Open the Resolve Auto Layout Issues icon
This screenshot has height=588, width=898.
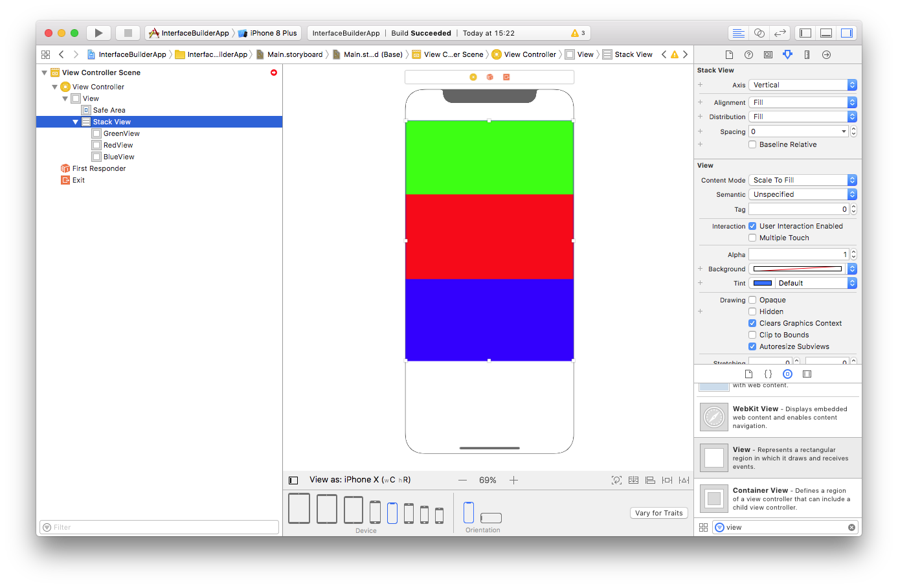(x=683, y=480)
